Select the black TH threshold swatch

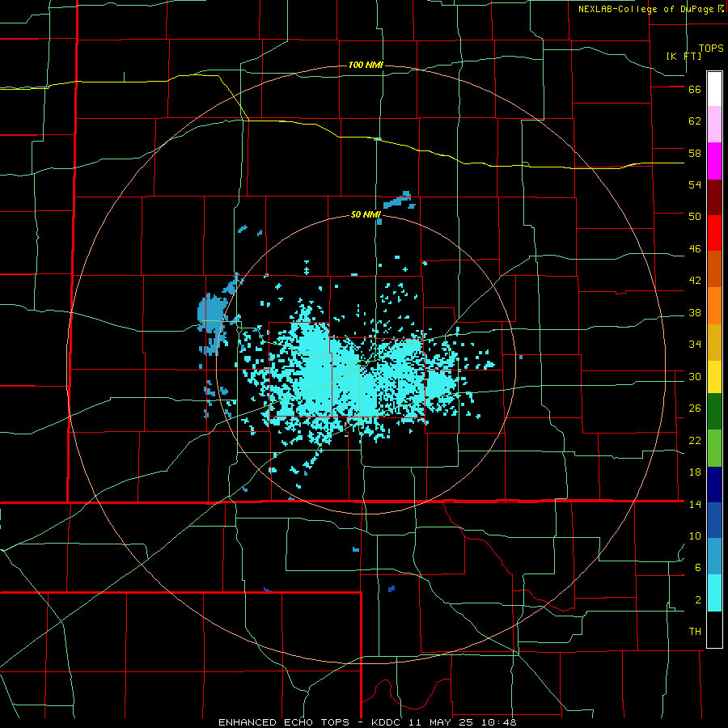coord(714,629)
